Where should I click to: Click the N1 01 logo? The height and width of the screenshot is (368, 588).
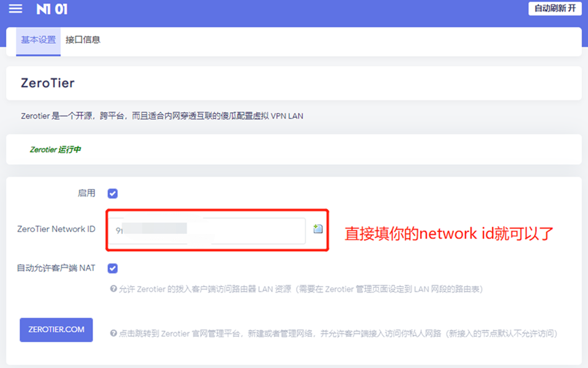pos(52,9)
